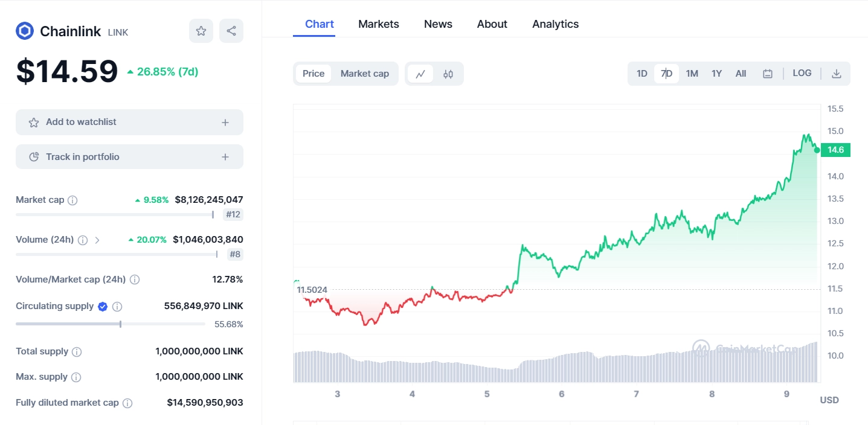
Task: Expand details with plus next to watchlist
Action: pyautogui.click(x=225, y=121)
